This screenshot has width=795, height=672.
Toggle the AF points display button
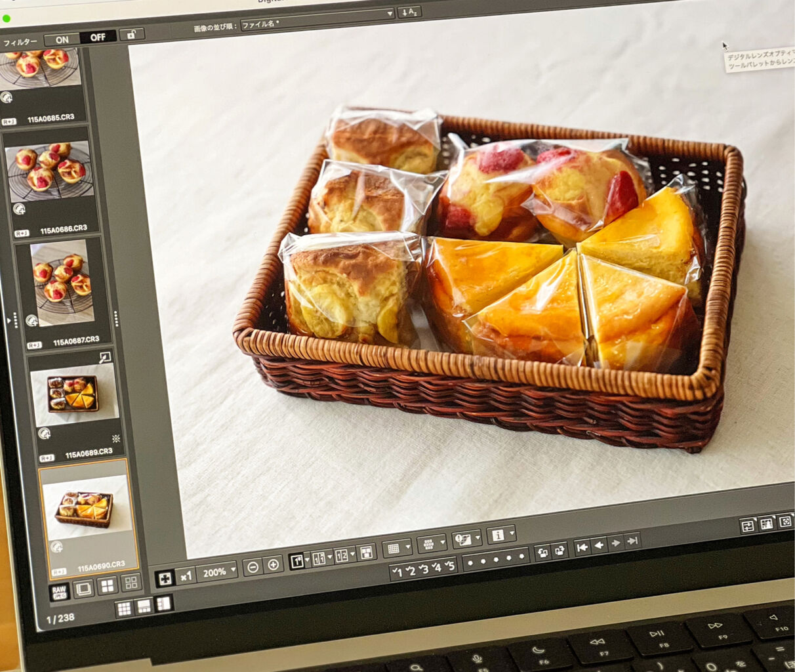pos(428,544)
